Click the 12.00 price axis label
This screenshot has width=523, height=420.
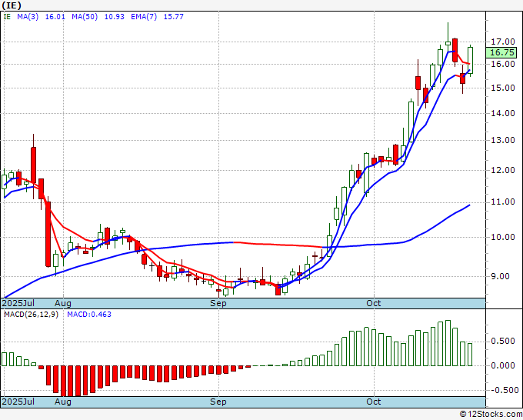(503, 170)
